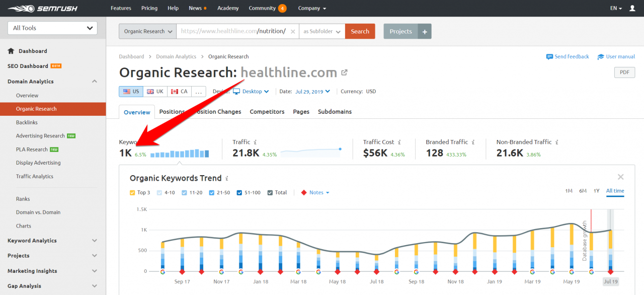Viewport: 644px width, 295px height.
Task: Click the Projects button
Action: click(400, 31)
